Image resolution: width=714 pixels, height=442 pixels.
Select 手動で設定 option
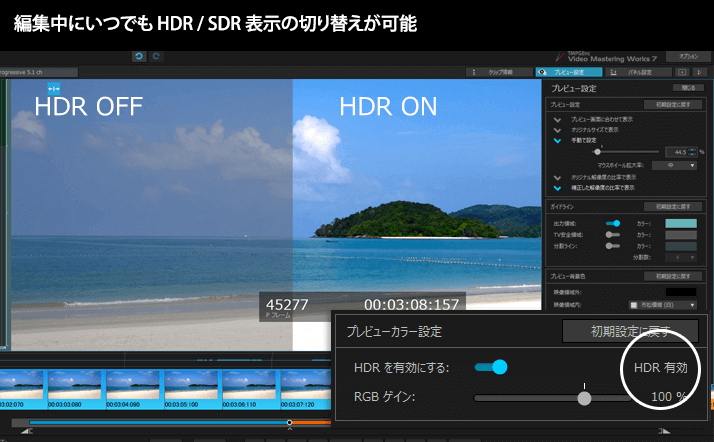point(575,140)
